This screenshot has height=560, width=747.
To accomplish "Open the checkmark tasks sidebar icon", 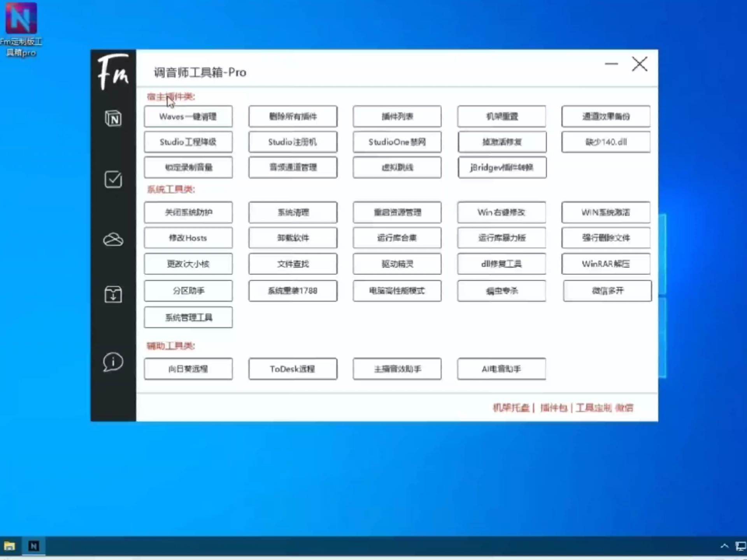I will [x=113, y=179].
